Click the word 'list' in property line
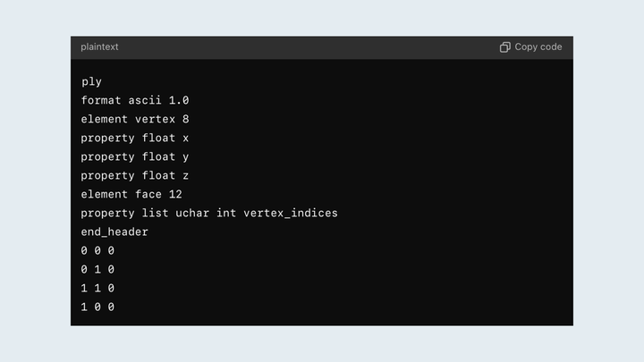644x362 pixels. coord(155,214)
